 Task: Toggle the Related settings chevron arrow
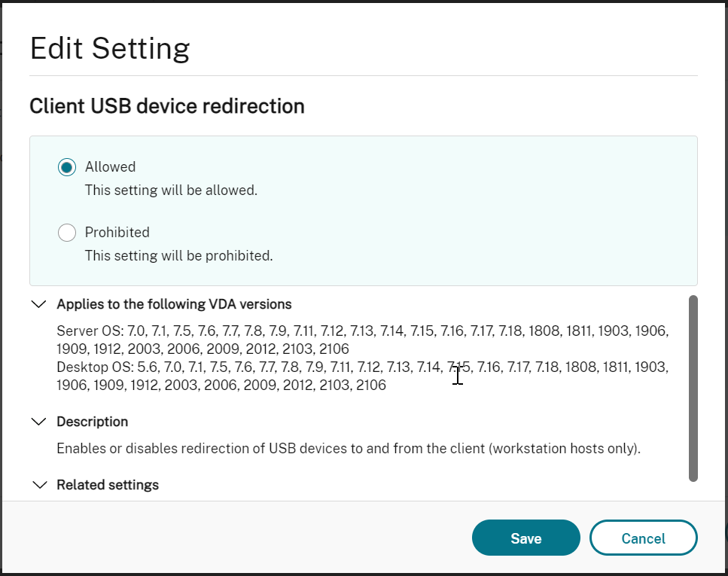[38, 485]
